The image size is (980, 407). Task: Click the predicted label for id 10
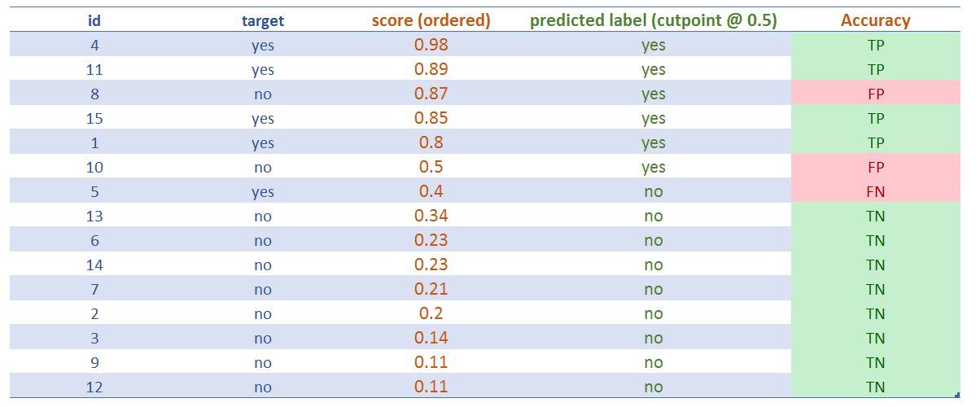click(x=653, y=167)
